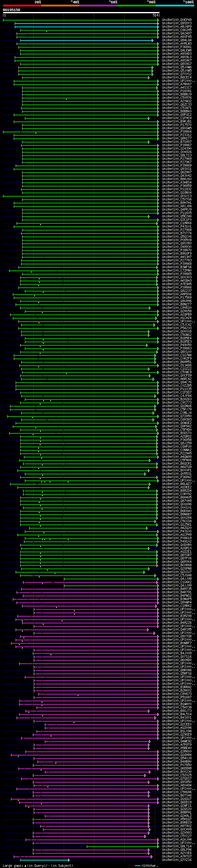Select the UniRef100_B0DST0 label
This screenshot has width=197, height=868.
click(177, 433)
